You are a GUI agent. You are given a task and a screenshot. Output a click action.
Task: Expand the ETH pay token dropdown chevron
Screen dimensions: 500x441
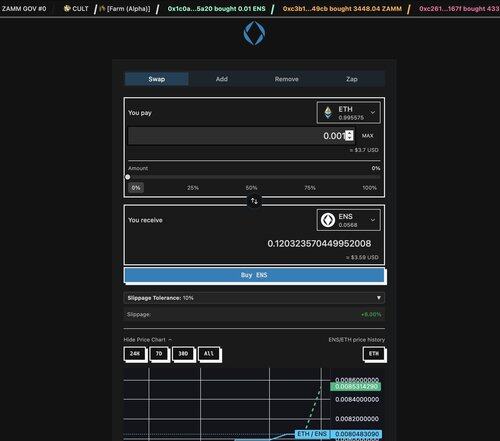tap(373, 113)
